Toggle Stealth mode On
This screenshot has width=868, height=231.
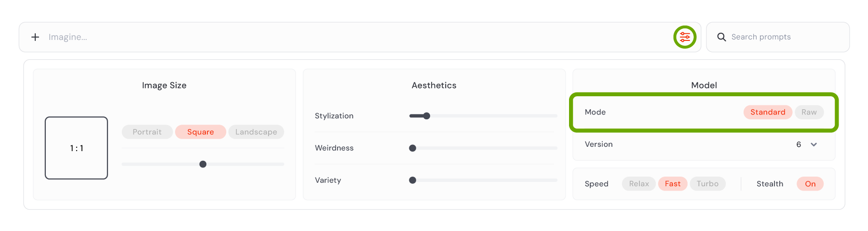(810, 184)
